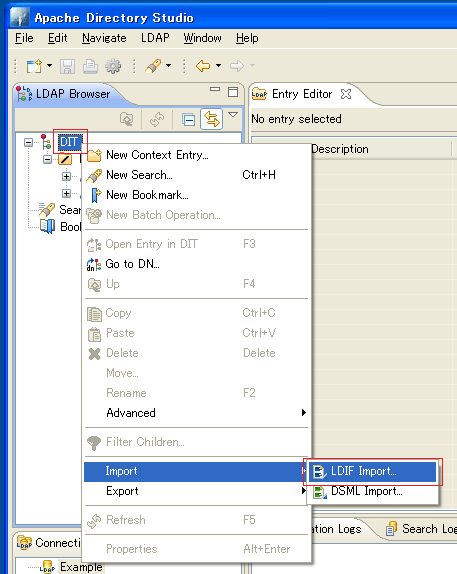Open the Window menu
The height and width of the screenshot is (574, 457).
point(203,38)
